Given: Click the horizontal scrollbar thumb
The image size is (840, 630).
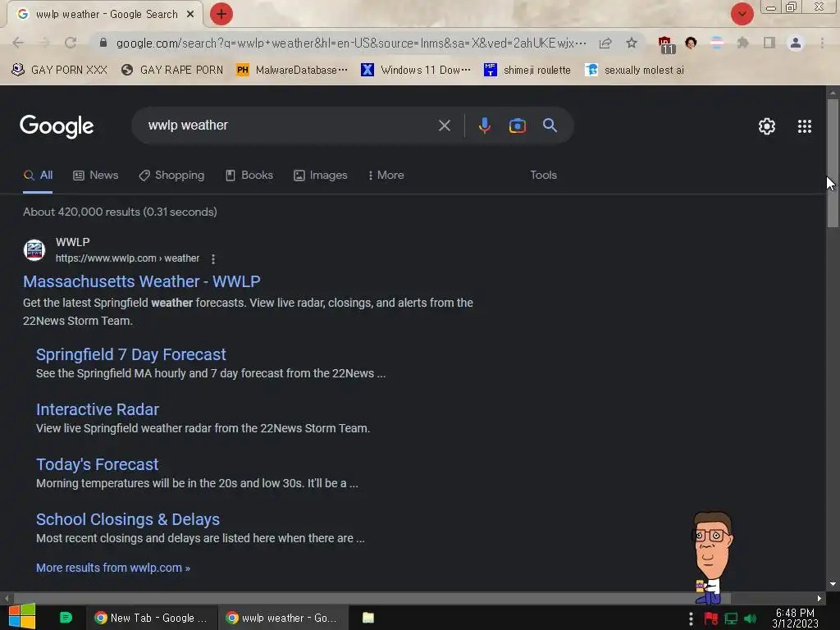Looking at the screenshot, I should [372, 598].
